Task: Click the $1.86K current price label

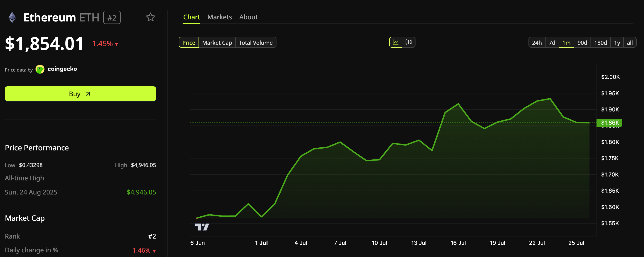Action: tap(609, 123)
